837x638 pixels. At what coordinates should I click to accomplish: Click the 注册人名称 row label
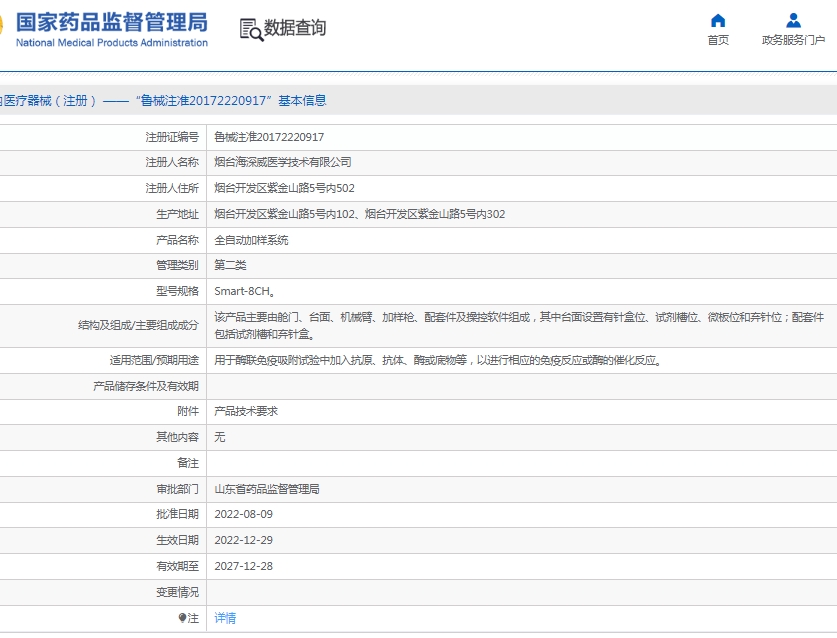tap(172, 162)
